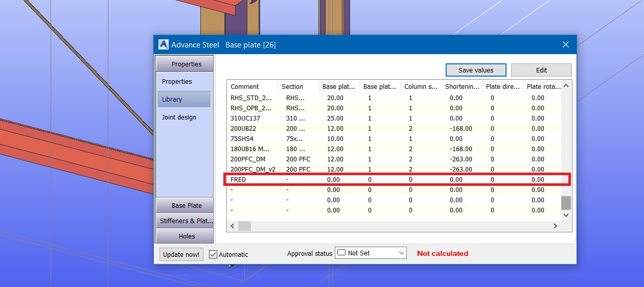Image resolution: width=644 pixels, height=287 pixels.
Task: Click the Edit button
Action: (541, 70)
